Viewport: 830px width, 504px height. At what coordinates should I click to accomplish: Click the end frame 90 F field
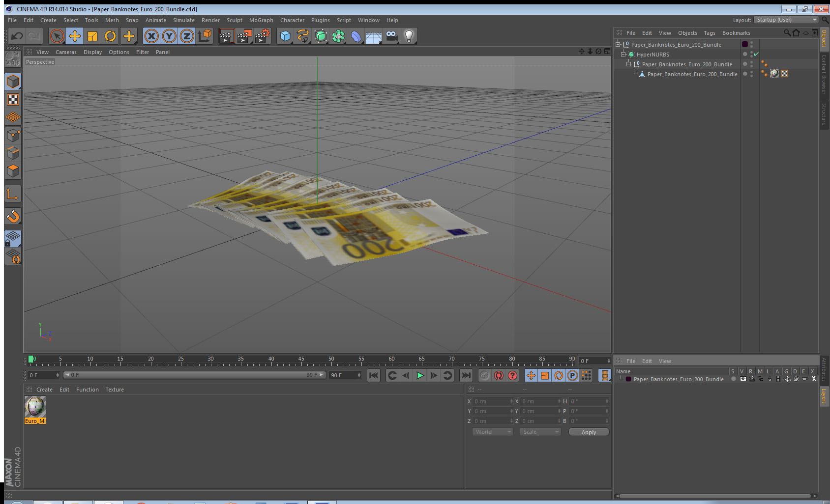coord(345,375)
